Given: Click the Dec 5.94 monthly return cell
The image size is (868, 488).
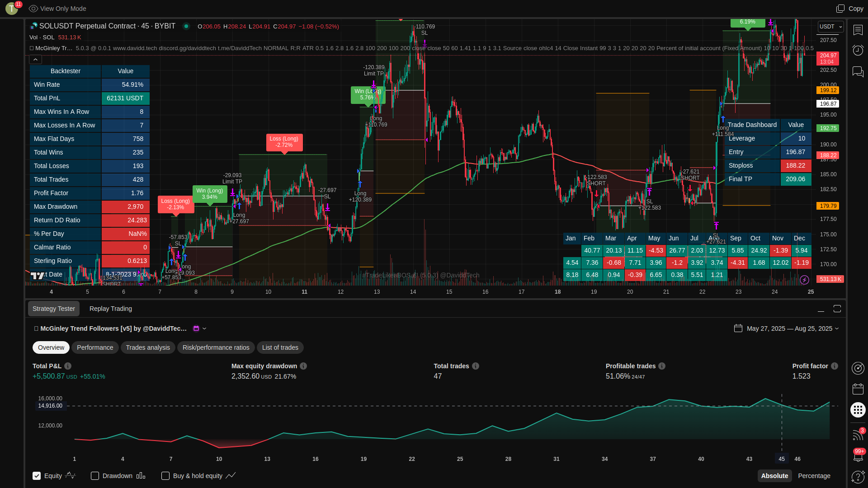Looking at the screenshot, I should coord(802,250).
